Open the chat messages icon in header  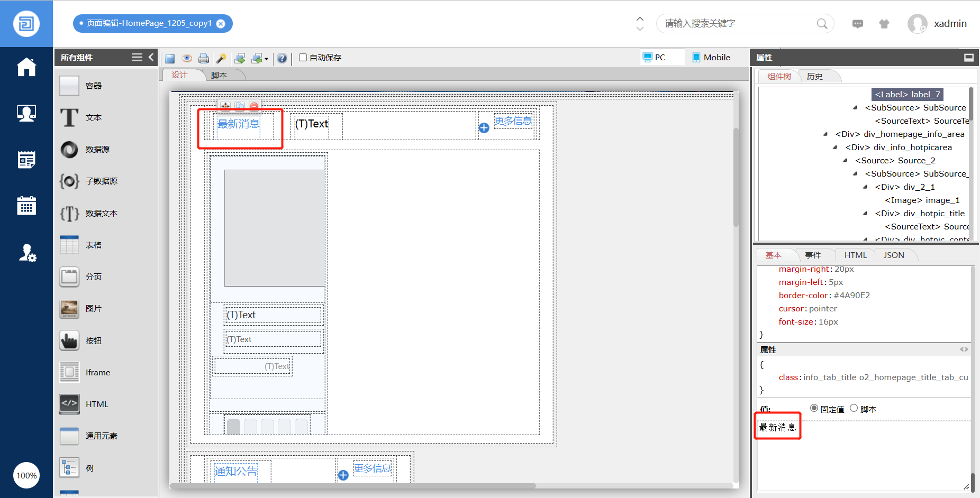pyautogui.click(x=858, y=24)
